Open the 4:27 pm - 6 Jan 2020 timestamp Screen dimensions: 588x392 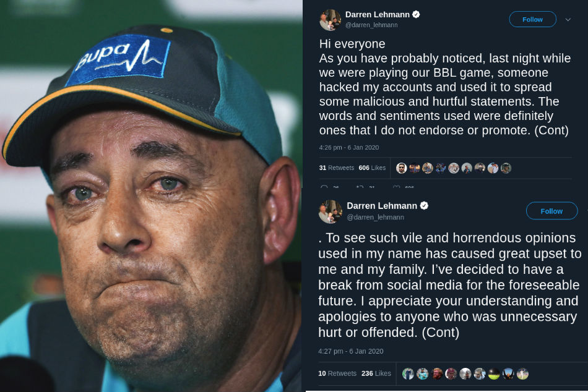coord(350,351)
